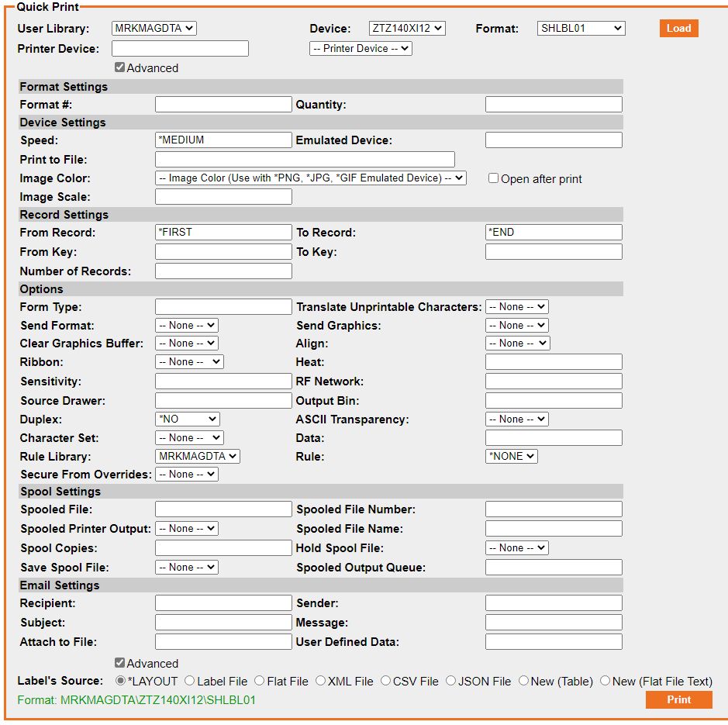728x725 pixels.
Task: Choose the Flat File radio option
Action: tap(260, 680)
